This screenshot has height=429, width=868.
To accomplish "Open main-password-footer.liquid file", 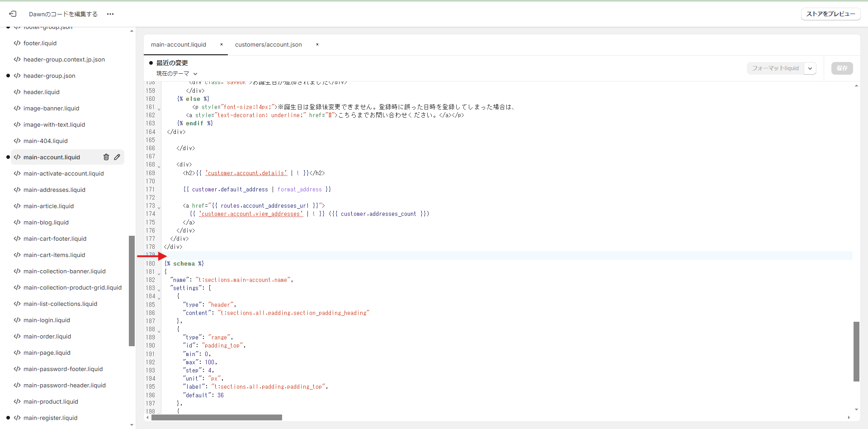I will tap(63, 369).
